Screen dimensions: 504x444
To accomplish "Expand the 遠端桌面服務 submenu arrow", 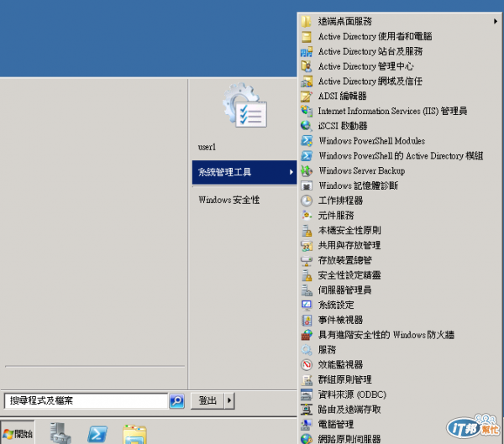I will point(496,22).
